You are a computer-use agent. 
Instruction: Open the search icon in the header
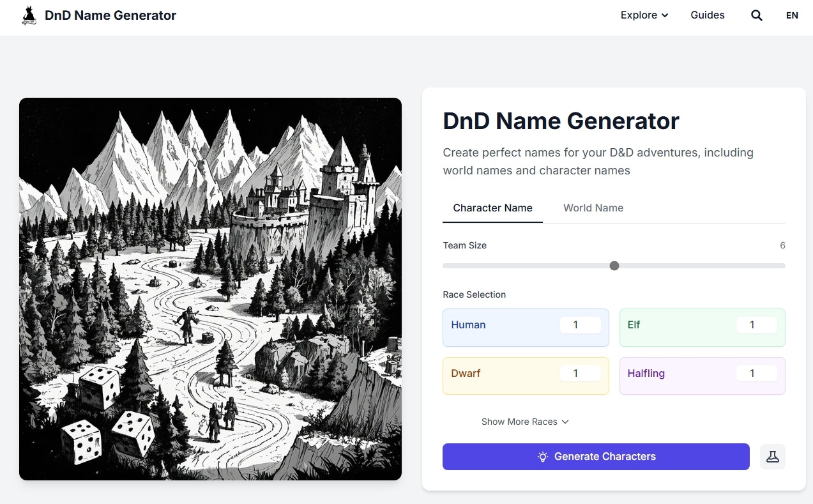click(756, 15)
